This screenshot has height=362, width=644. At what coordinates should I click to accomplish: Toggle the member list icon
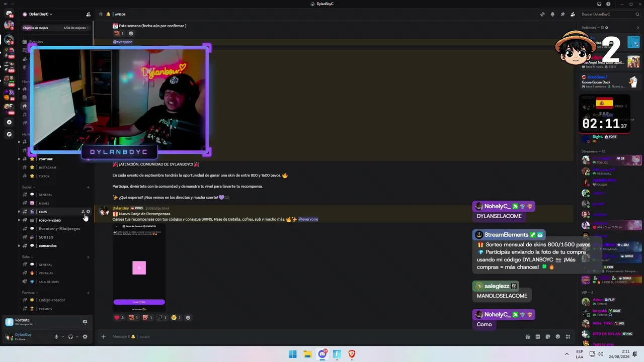click(573, 14)
